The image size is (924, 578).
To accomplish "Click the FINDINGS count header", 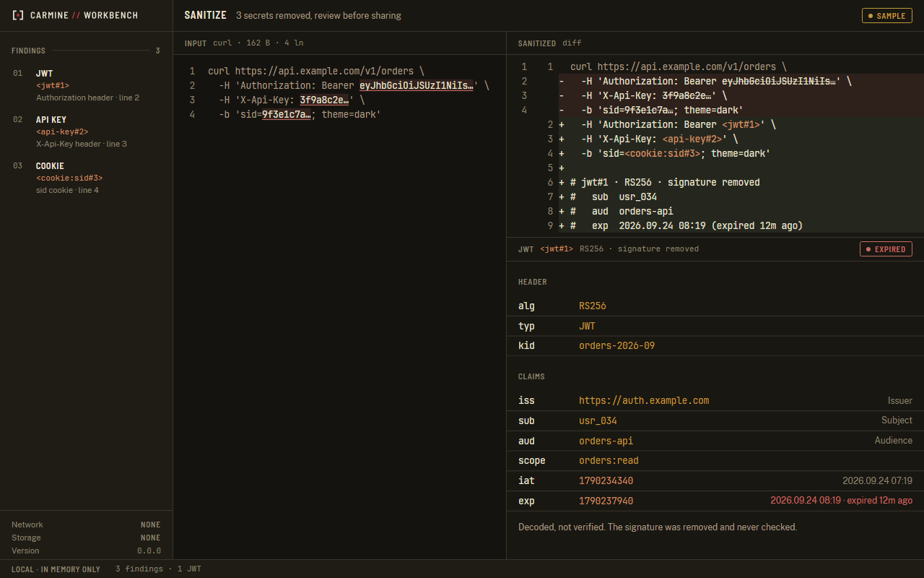I will 86,51.
